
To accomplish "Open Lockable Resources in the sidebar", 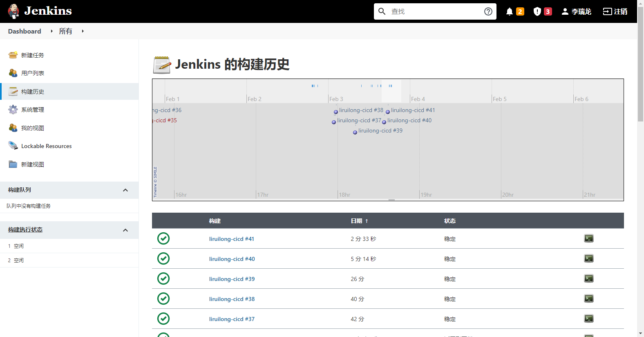I will click(x=46, y=146).
